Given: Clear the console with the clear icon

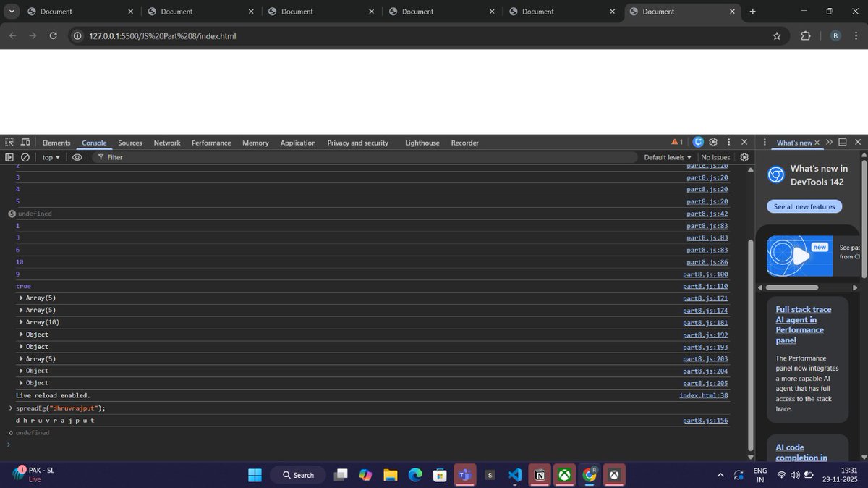Looking at the screenshot, I should click(25, 156).
